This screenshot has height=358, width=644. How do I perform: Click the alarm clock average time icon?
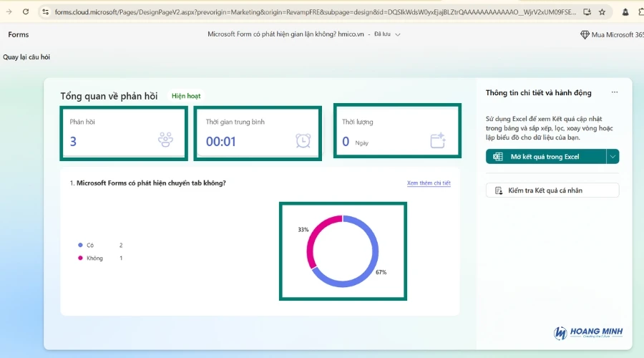[303, 140]
